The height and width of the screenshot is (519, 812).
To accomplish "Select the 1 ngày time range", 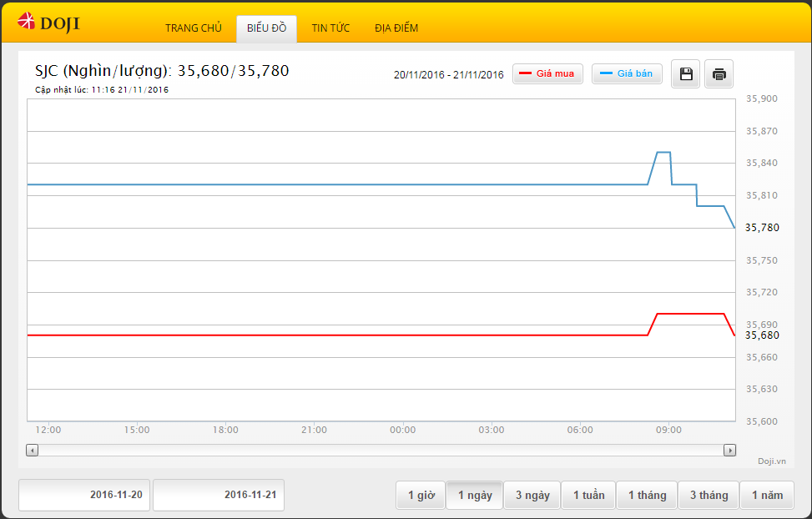I will [475, 495].
